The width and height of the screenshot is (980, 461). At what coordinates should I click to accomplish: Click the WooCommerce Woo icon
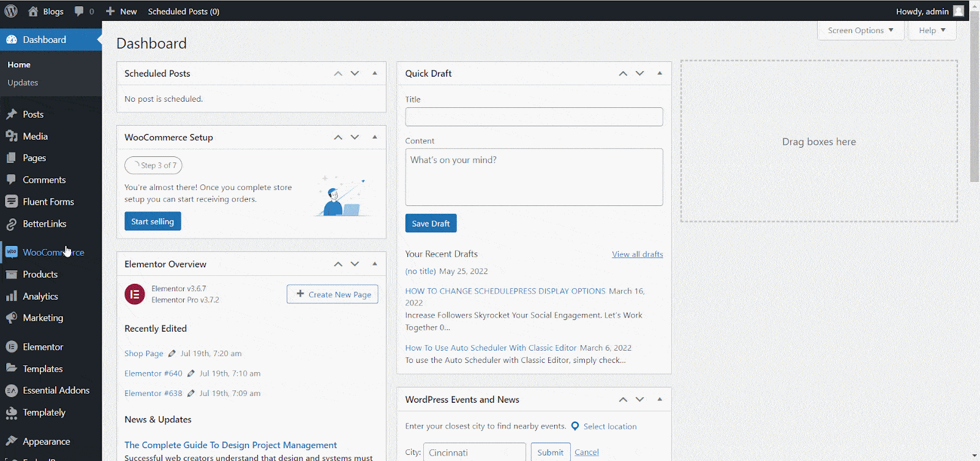coord(11,252)
